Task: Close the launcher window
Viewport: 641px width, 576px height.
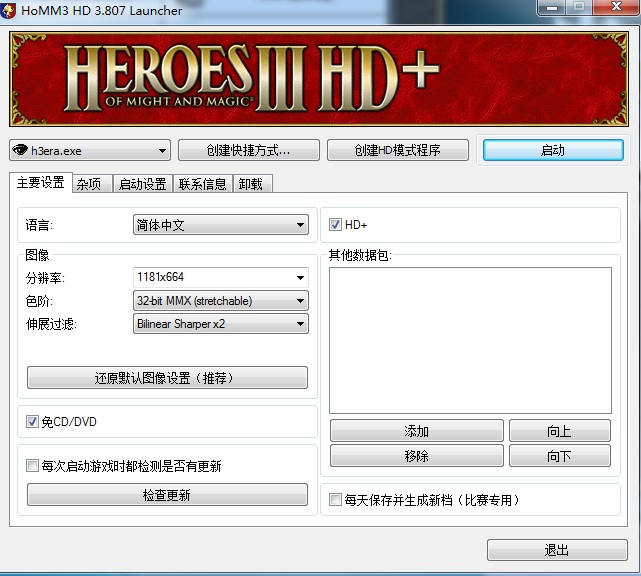Action: coord(616,7)
